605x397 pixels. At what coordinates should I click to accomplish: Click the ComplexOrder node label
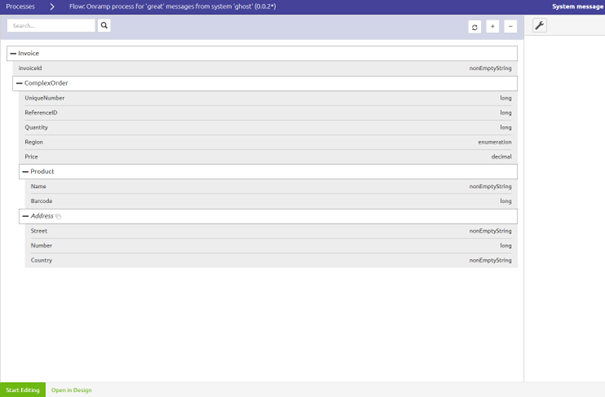point(46,83)
